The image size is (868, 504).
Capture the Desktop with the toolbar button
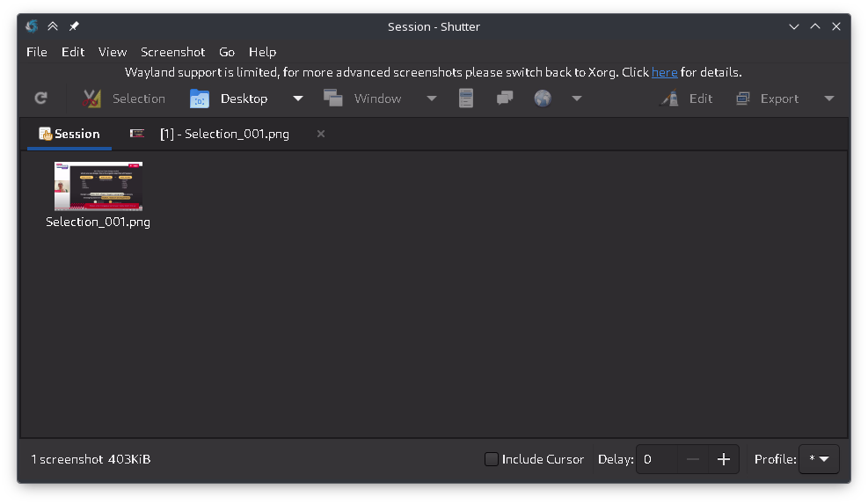pyautogui.click(x=230, y=99)
